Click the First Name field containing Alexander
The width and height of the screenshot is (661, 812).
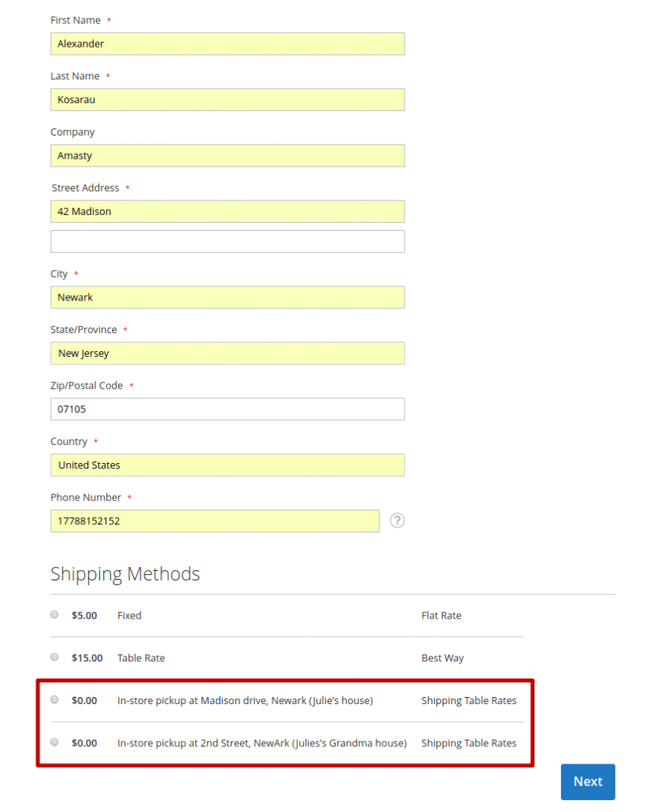227,44
